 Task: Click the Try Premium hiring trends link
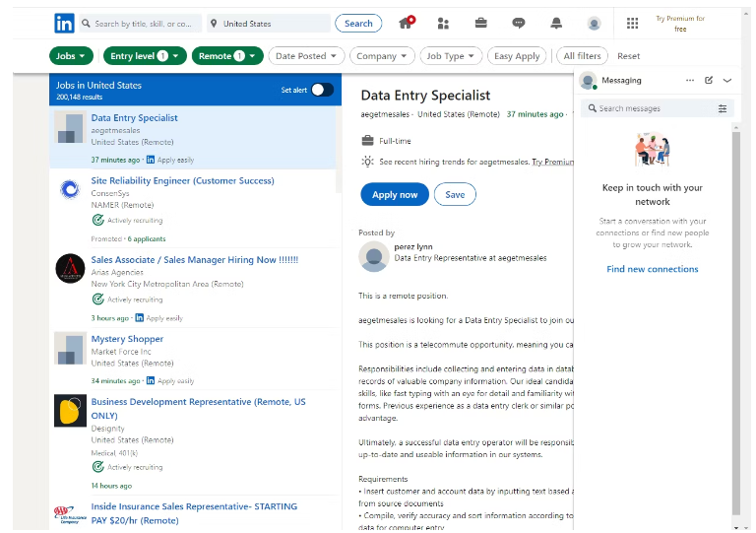553,163
